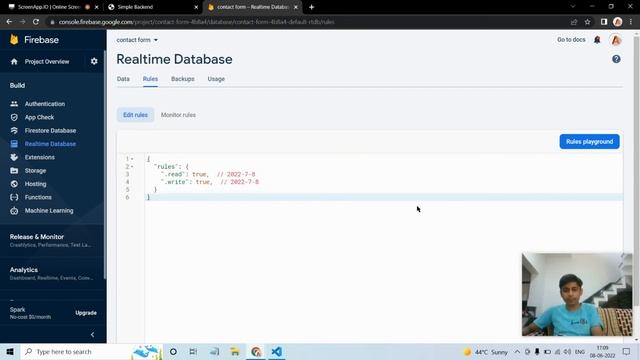The image size is (640, 360).
Task: Open Chrome from the taskbar
Action: (x=256, y=351)
